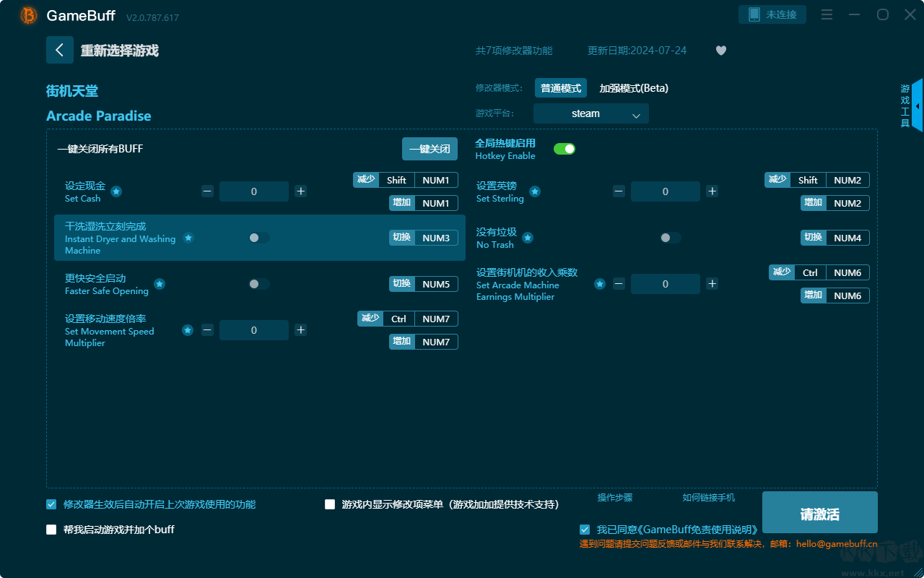Enable the Faster Safe Opening toggle
Image resolution: width=924 pixels, height=578 pixels.
(x=259, y=284)
